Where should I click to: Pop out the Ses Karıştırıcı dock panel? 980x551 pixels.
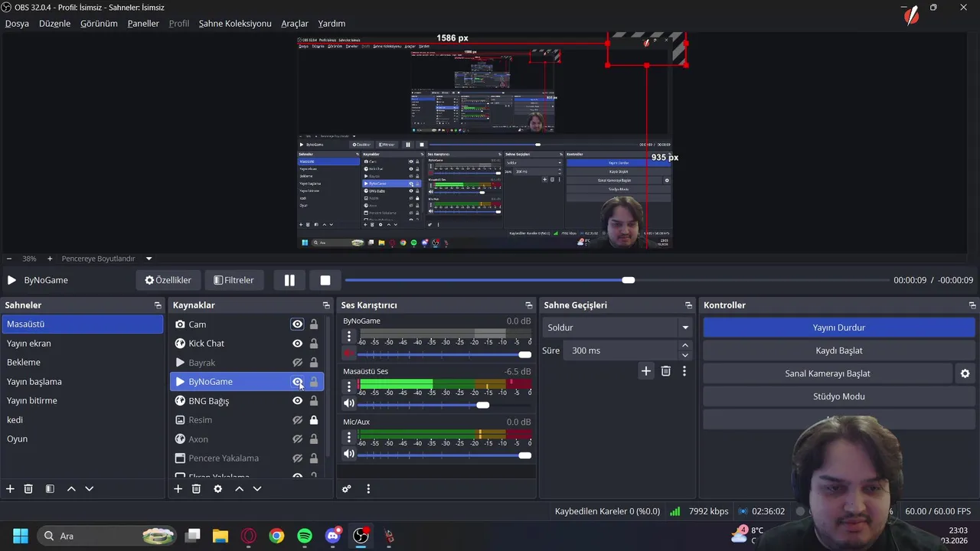click(x=529, y=305)
